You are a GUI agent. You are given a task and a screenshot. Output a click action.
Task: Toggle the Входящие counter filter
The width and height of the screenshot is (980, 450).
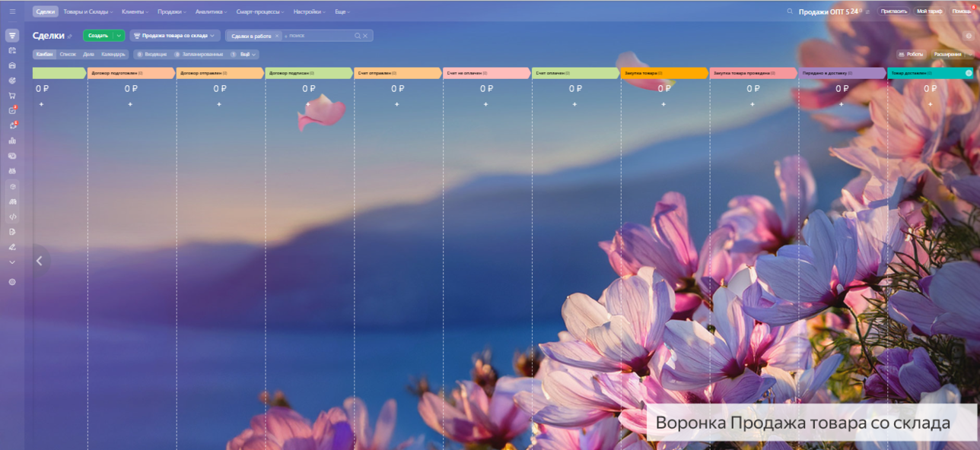[151, 55]
